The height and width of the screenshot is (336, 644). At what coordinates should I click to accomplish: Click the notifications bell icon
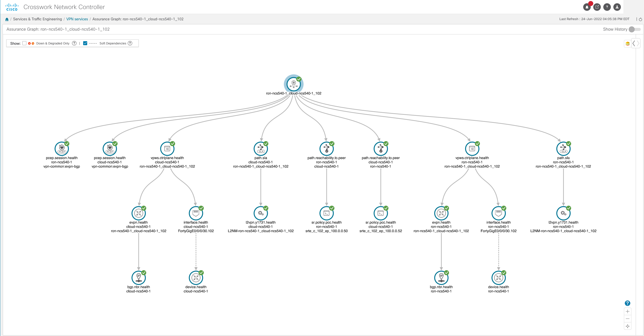pyautogui.click(x=587, y=7)
